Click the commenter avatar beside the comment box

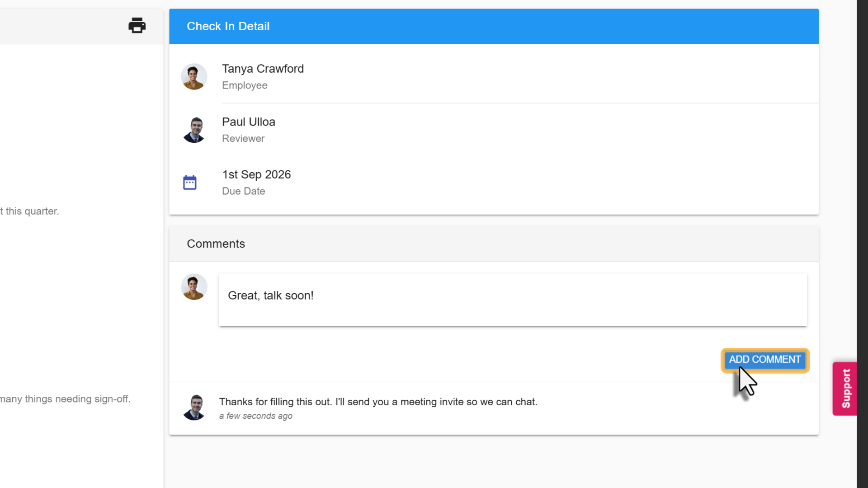click(194, 287)
